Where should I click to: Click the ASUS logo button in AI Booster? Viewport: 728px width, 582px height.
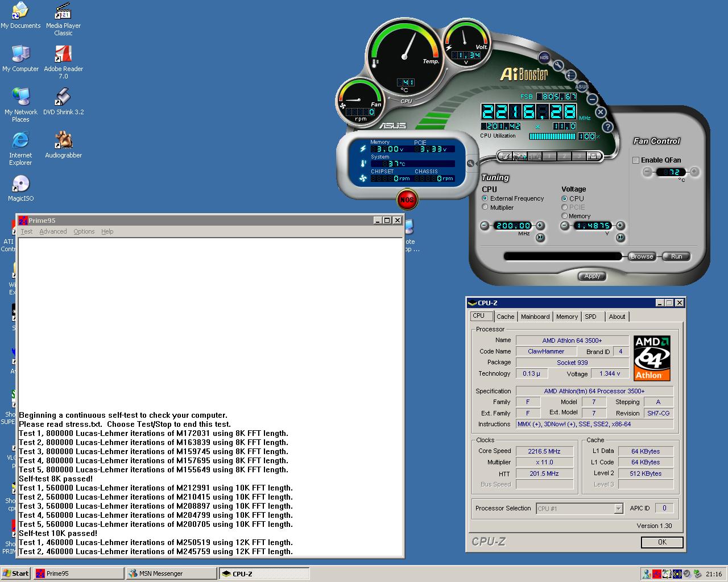coord(582,86)
